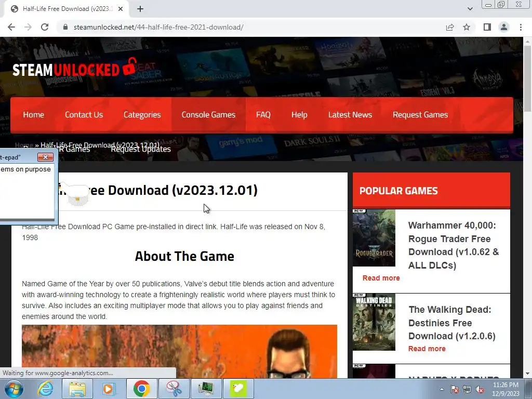This screenshot has width=532, height=399.
Task: Open the Console Games menu item
Action: pyautogui.click(x=208, y=115)
